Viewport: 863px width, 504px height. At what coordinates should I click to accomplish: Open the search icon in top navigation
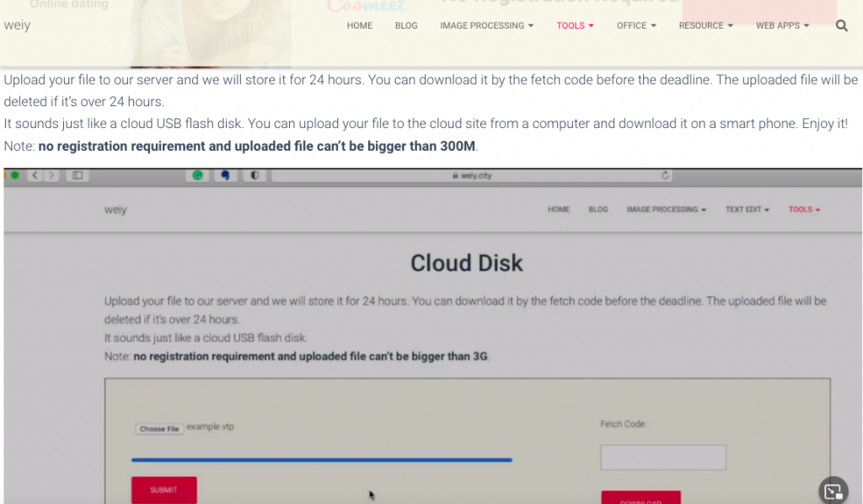click(x=842, y=25)
